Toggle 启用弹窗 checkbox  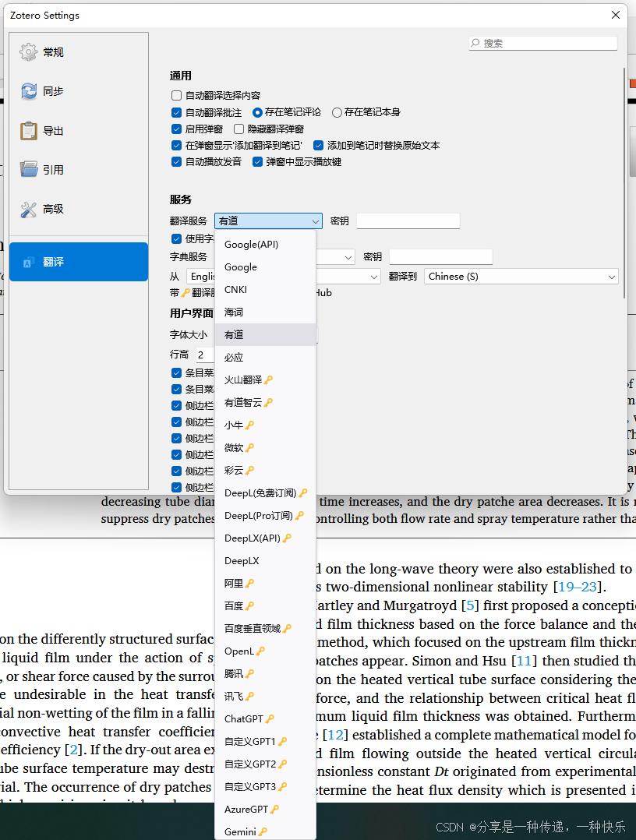(x=176, y=129)
